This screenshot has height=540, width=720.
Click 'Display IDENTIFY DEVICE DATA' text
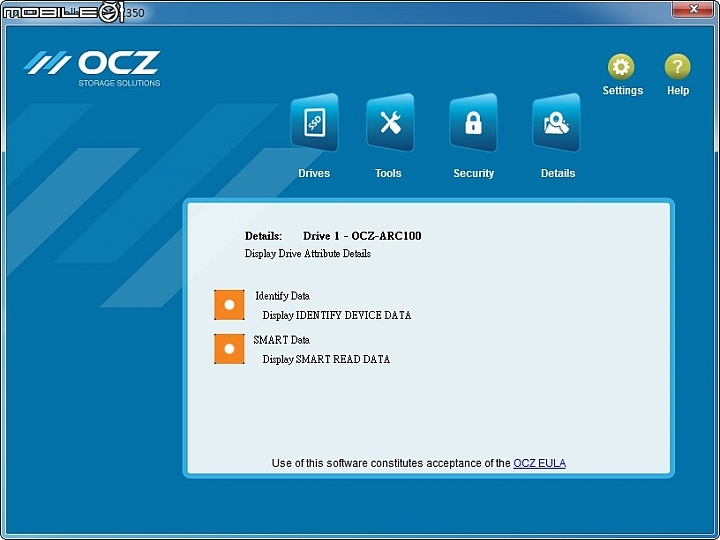(x=337, y=315)
